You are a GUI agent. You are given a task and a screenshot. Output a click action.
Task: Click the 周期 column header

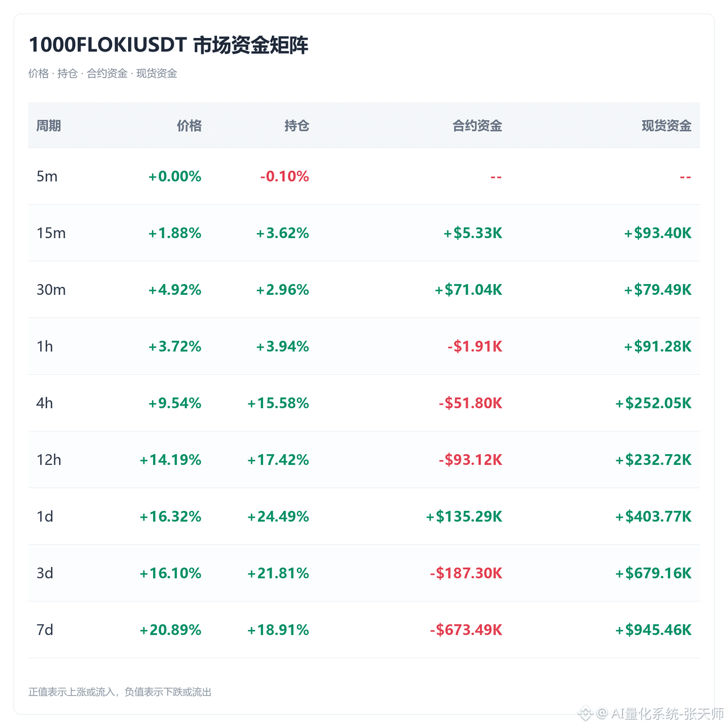pyautogui.click(x=49, y=126)
